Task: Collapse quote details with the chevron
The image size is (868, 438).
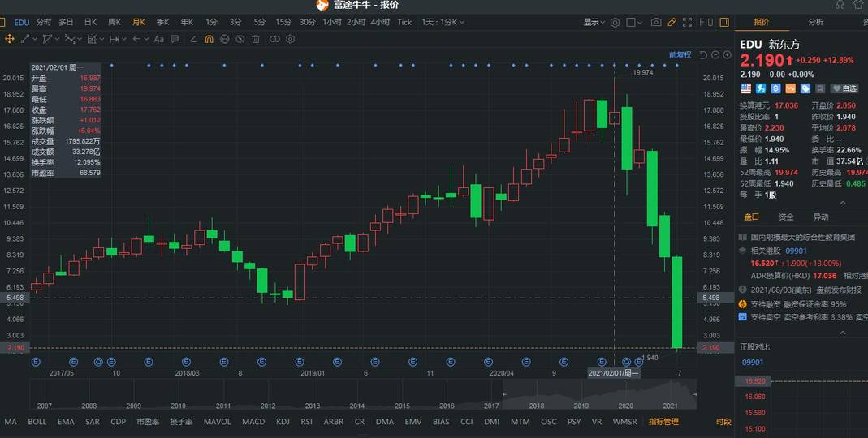Action: pyautogui.click(x=843, y=203)
